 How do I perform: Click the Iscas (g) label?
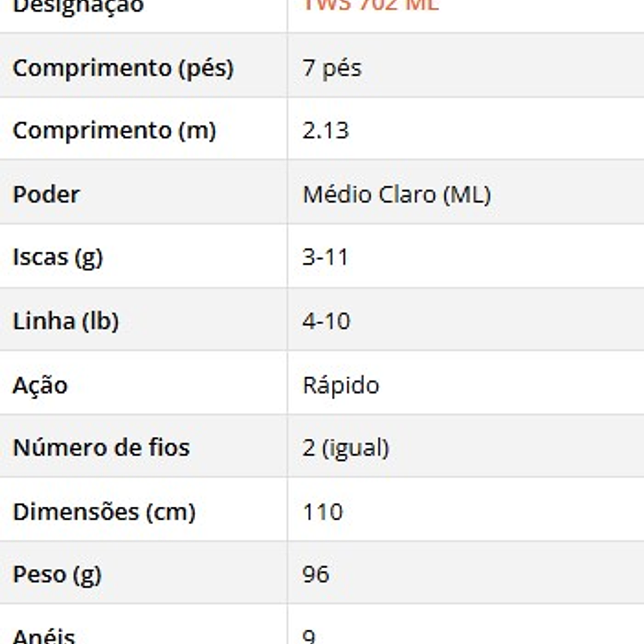click(58, 257)
